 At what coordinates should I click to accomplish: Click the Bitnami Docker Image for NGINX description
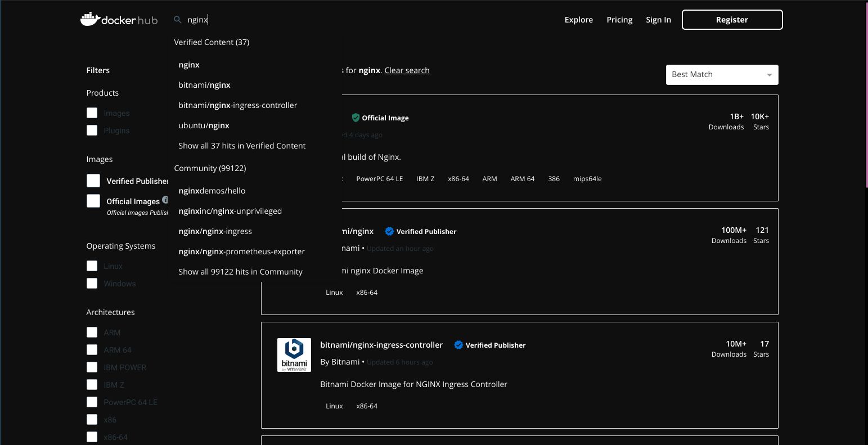point(413,384)
